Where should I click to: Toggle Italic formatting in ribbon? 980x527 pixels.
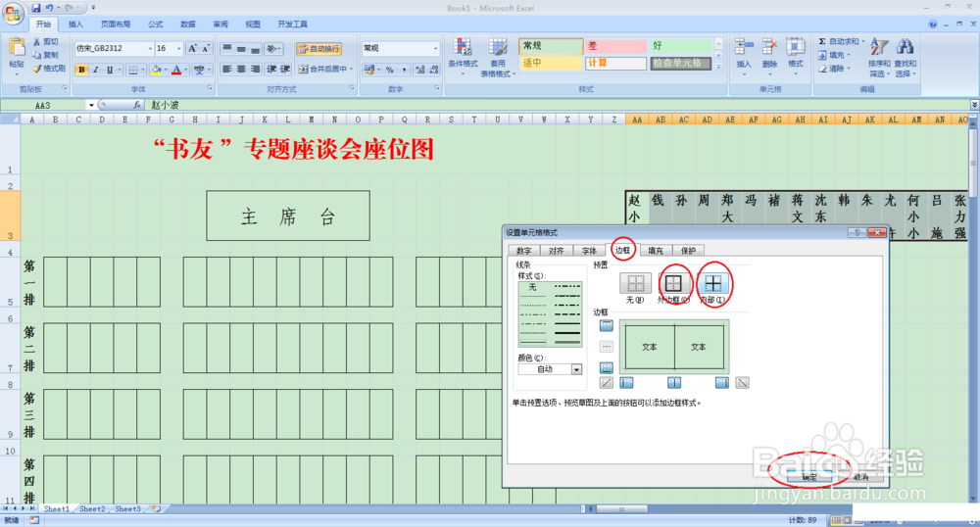pyautogui.click(x=96, y=70)
